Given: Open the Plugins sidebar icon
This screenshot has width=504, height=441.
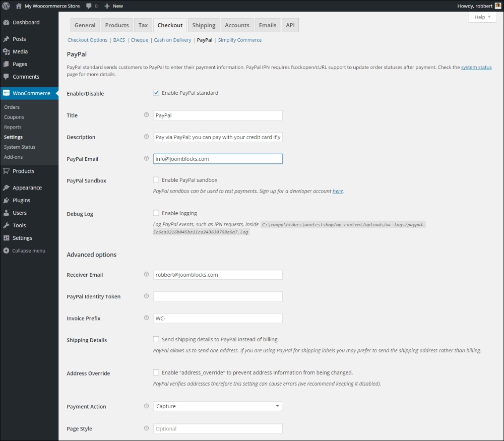Looking at the screenshot, I should 7,200.
